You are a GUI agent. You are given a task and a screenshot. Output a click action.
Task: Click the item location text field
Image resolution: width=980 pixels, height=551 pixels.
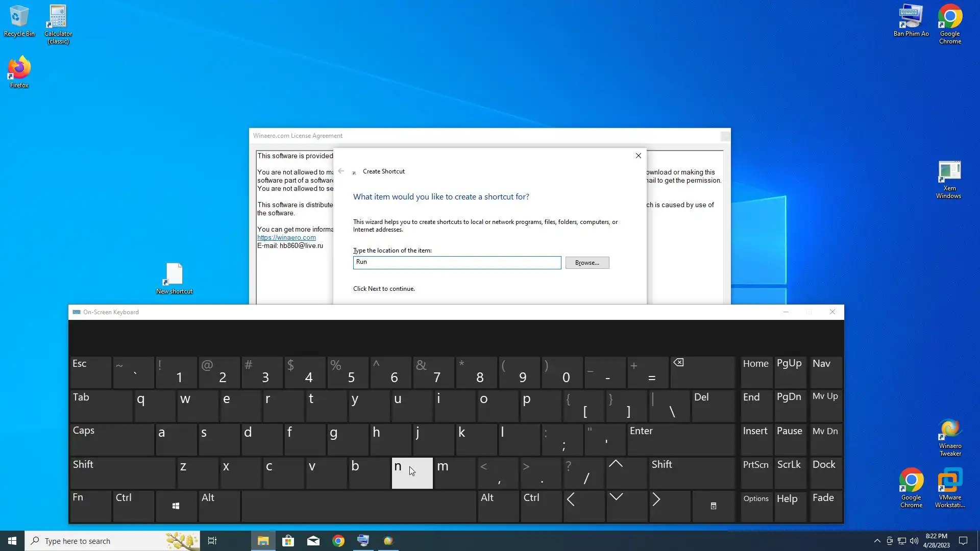click(x=457, y=262)
